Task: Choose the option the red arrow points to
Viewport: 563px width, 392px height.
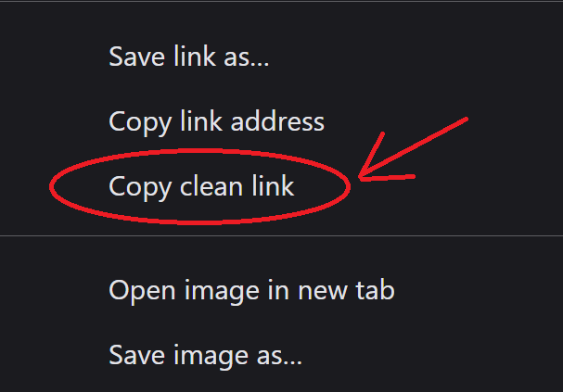Action: coord(282,186)
